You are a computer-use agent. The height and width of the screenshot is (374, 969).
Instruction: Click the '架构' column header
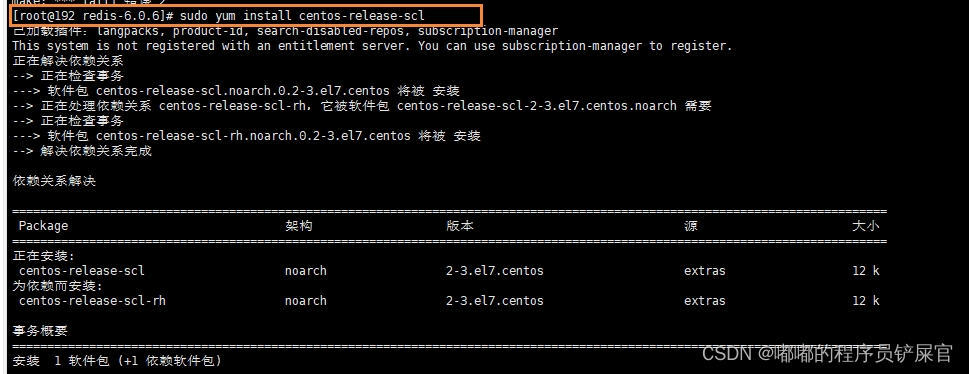click(x=298, y=226)
